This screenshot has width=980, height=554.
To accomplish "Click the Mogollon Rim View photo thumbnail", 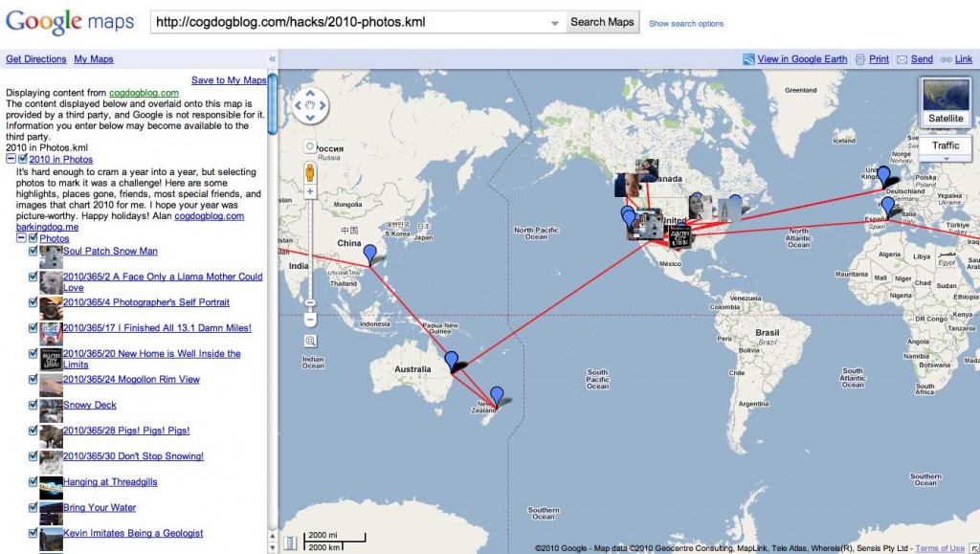I will [x=50, y=384].
